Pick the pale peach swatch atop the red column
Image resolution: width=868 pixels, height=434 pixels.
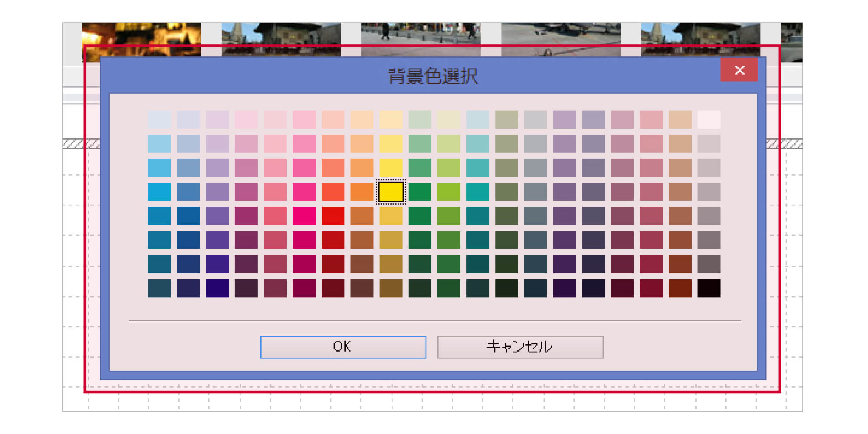point(333,120)
